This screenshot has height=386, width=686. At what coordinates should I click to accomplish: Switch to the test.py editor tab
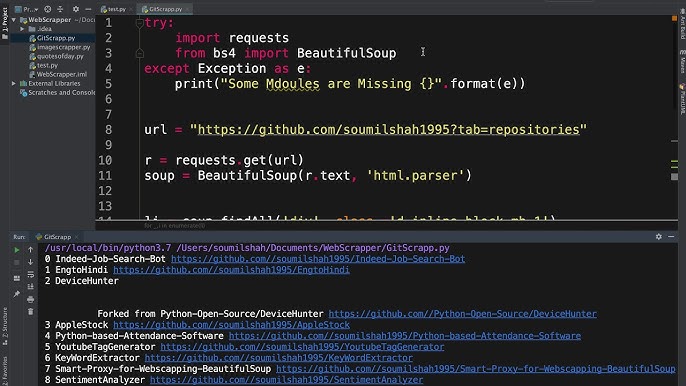113,9
